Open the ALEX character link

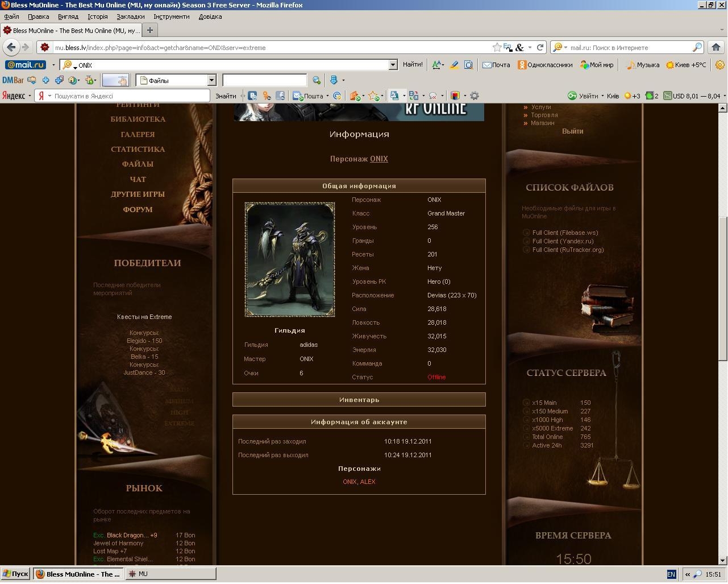click(x=368, y=482)
